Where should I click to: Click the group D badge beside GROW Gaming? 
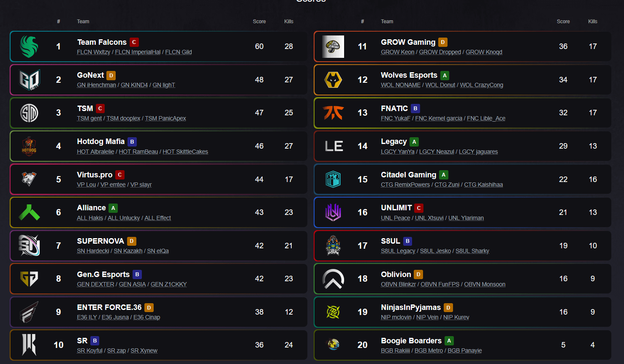(442, 42)
